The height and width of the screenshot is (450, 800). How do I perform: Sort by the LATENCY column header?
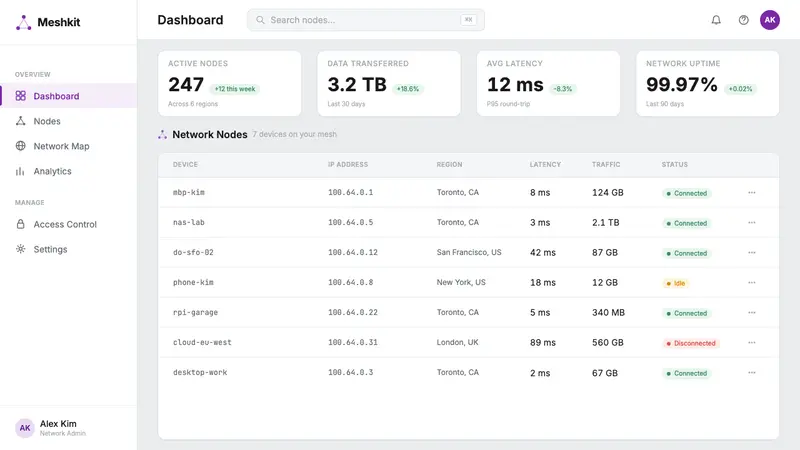[x=545, y=164]
